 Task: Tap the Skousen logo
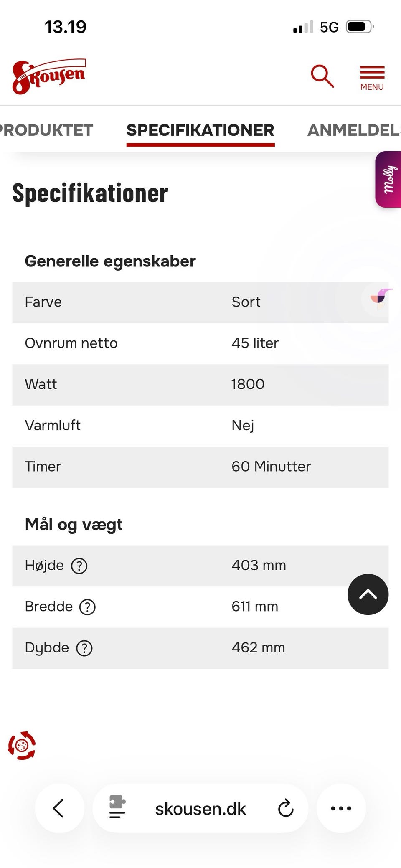point(49,76)
